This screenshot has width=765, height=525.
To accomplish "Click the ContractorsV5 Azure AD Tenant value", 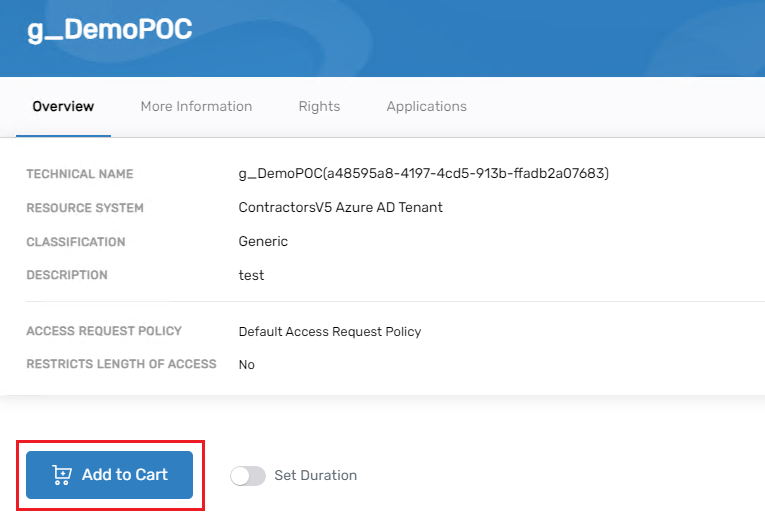I will (340, 208).
